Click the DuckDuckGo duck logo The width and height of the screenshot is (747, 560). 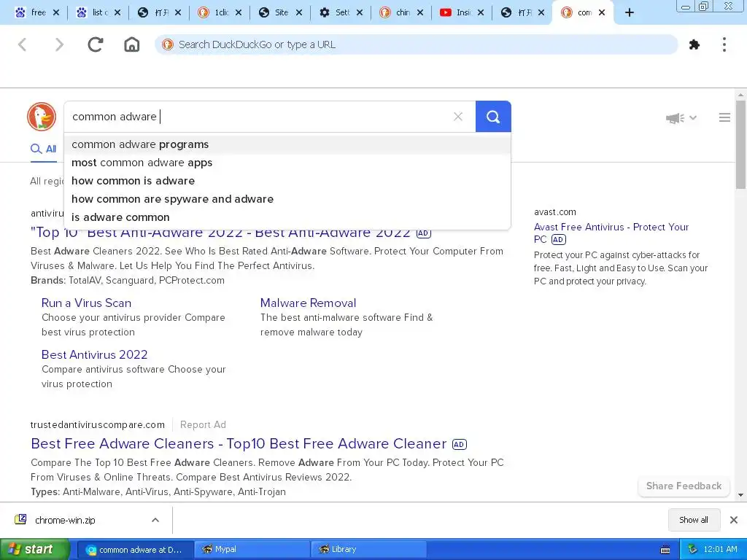click(42, 117)
